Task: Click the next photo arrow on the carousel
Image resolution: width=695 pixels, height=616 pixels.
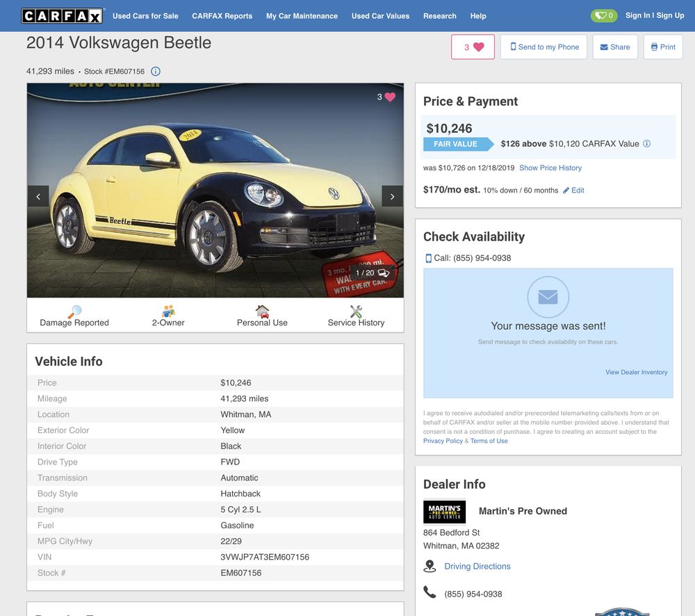Action: pyautogui.click(x=392, y=196)
